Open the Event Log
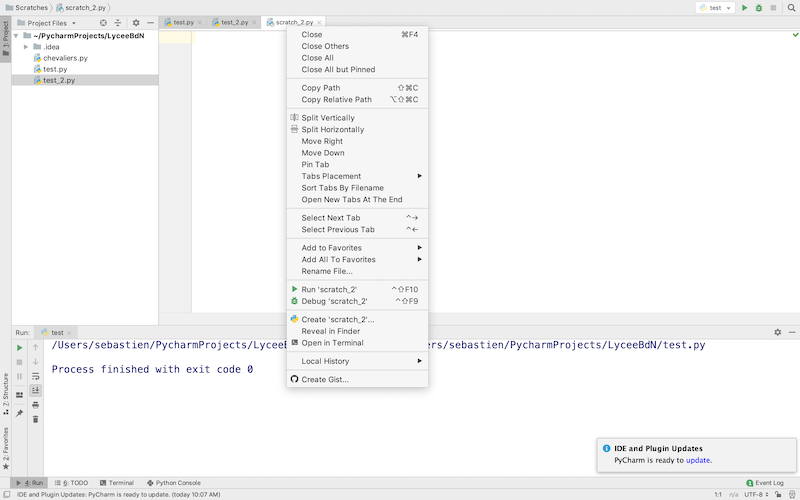800x500 pixels. (x=765, y=483)
